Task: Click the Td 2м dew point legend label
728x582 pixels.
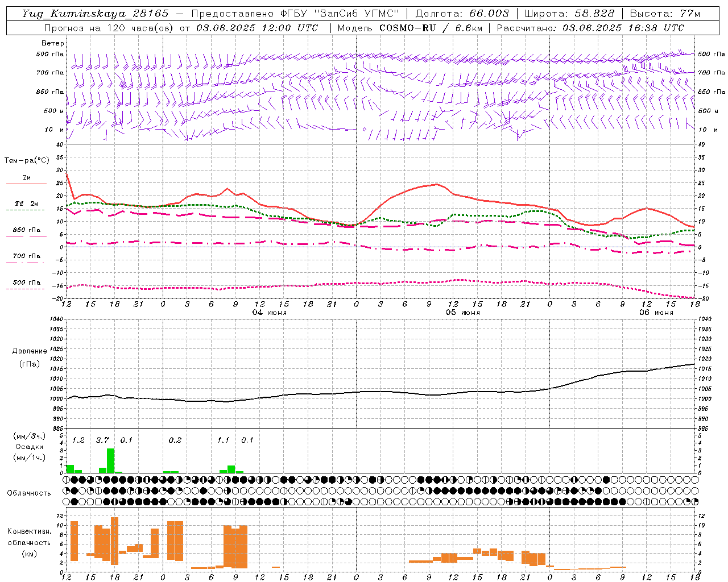Action: (26, 203)
